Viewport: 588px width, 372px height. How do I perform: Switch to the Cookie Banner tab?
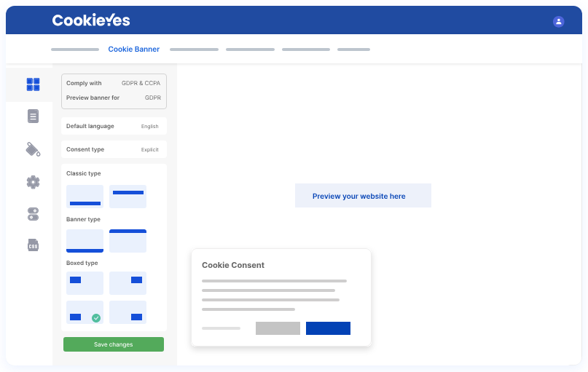[x=134, y=49]
